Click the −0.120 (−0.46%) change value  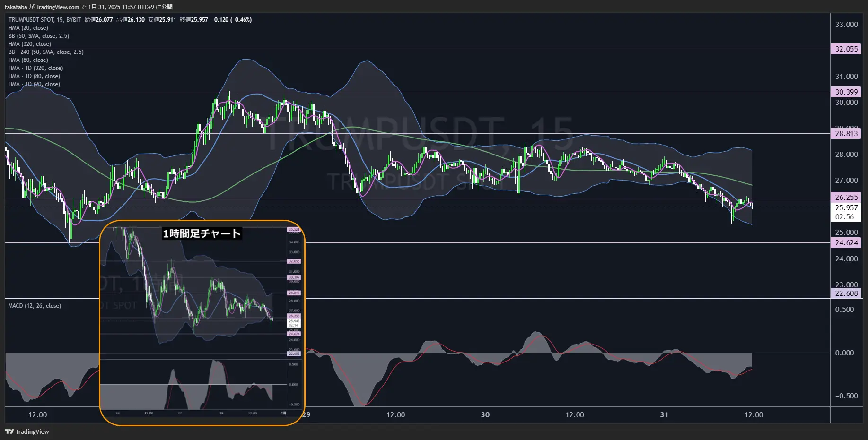231,20
